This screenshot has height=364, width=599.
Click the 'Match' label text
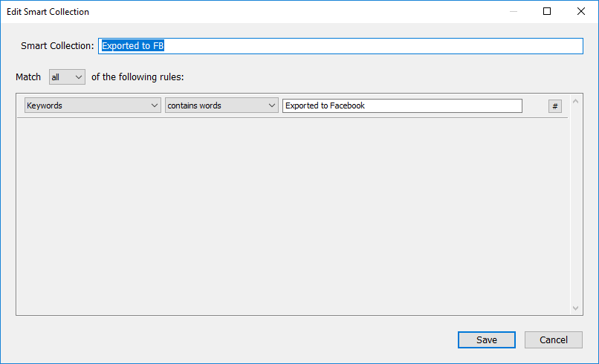(x=28, y=77)
